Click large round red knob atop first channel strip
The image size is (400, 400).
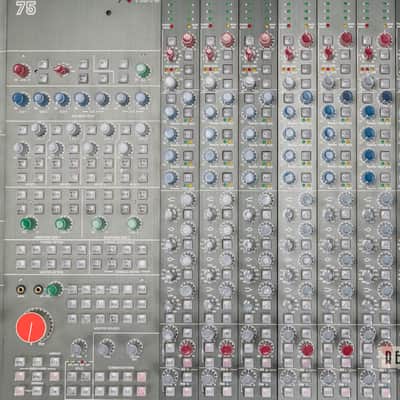click(189, 40)
